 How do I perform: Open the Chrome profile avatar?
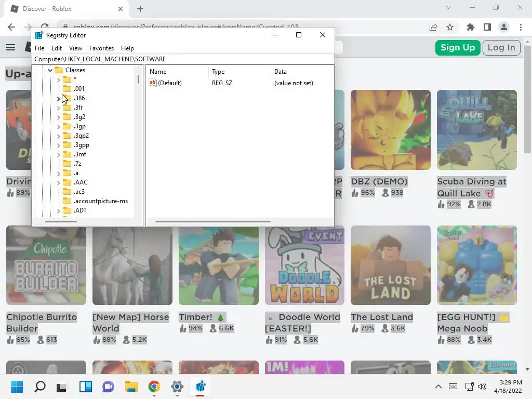pyautogui.click(x=504, y=27)
